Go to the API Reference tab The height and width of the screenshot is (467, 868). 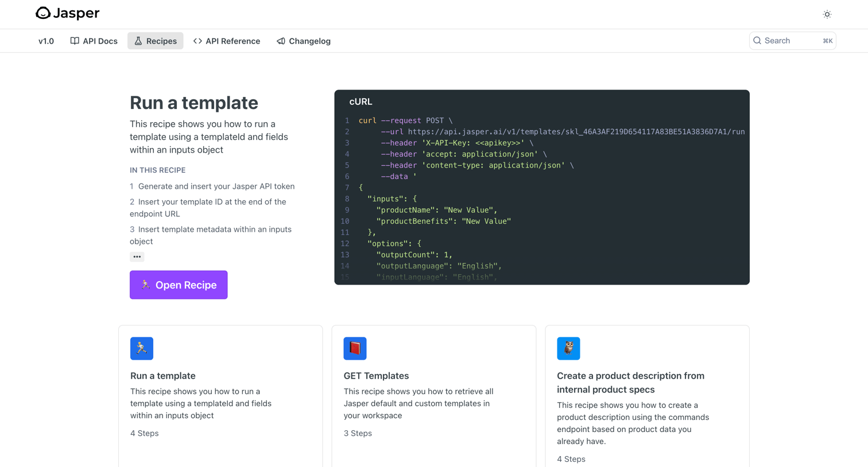[x=227, y=41]
